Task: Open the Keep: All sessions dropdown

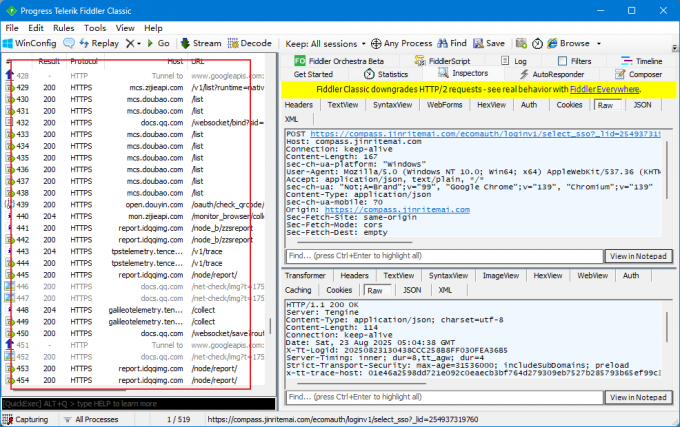Action: click(x=325, y=44)
